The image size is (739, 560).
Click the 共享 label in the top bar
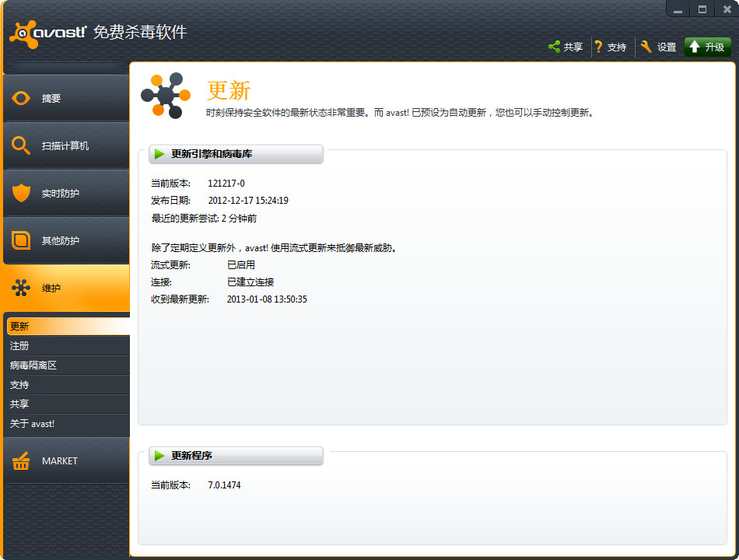tap(573, 47)
